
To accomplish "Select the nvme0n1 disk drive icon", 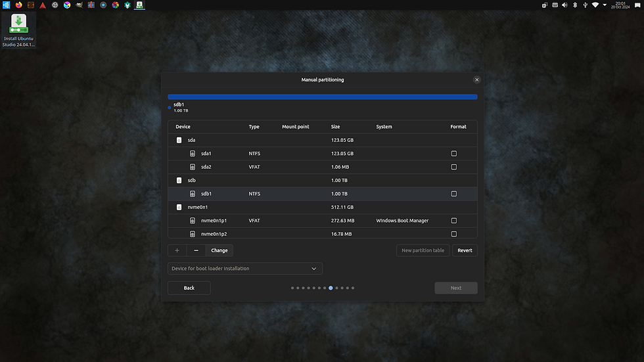I will 179,207.
